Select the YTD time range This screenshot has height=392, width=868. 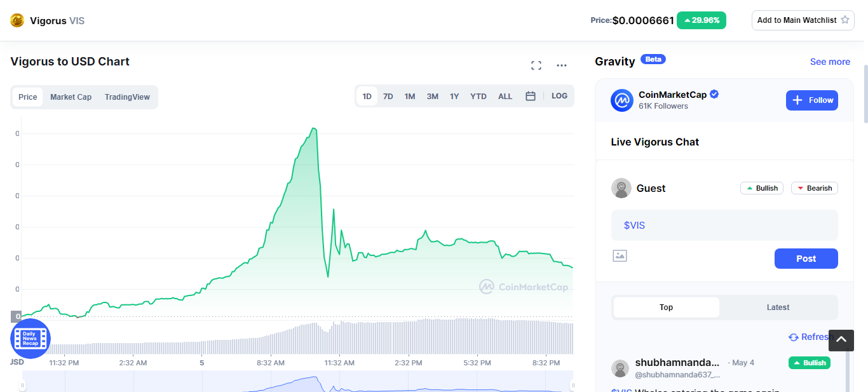tap(478, 97)
